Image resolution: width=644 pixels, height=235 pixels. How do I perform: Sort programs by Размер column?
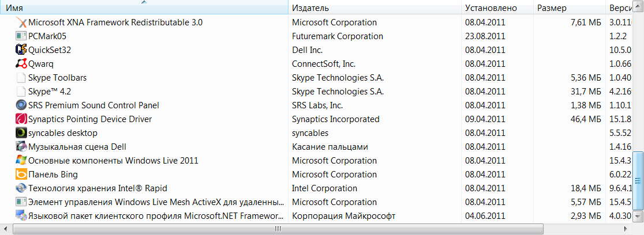point(568,8)
